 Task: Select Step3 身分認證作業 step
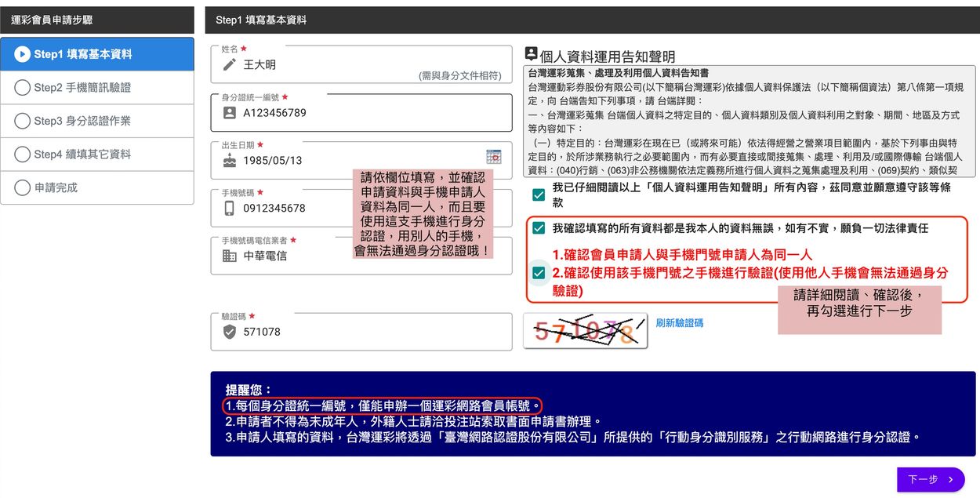97,121
